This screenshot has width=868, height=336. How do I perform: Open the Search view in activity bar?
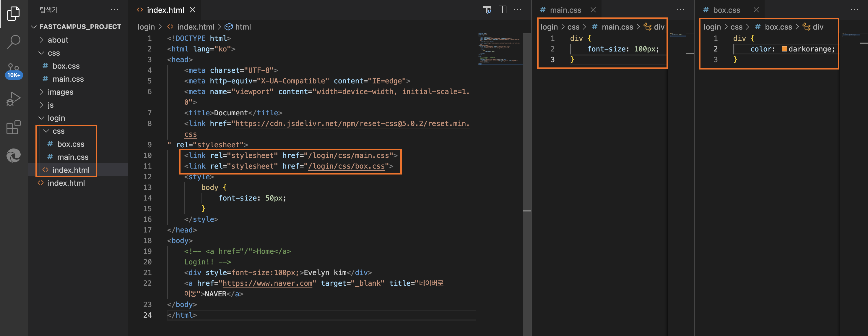pyautogui.click(x=14, y=42)
